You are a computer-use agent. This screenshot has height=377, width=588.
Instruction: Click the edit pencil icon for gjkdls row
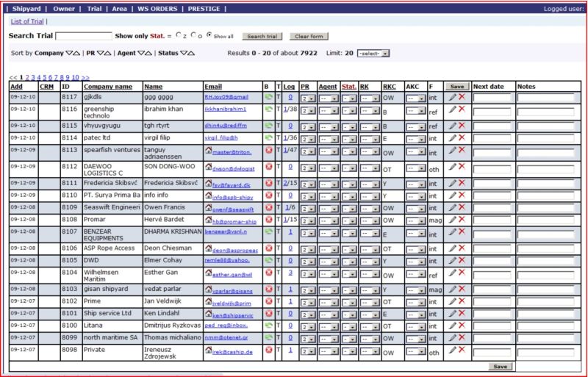pyautogui.click(x=453, y=97)
